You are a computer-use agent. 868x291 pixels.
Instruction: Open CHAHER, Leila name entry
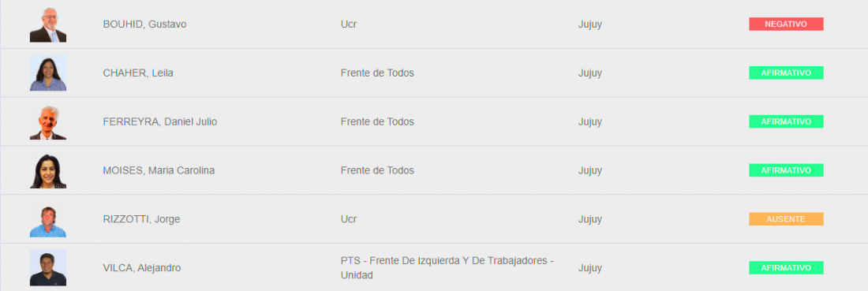tap(138, 73)
